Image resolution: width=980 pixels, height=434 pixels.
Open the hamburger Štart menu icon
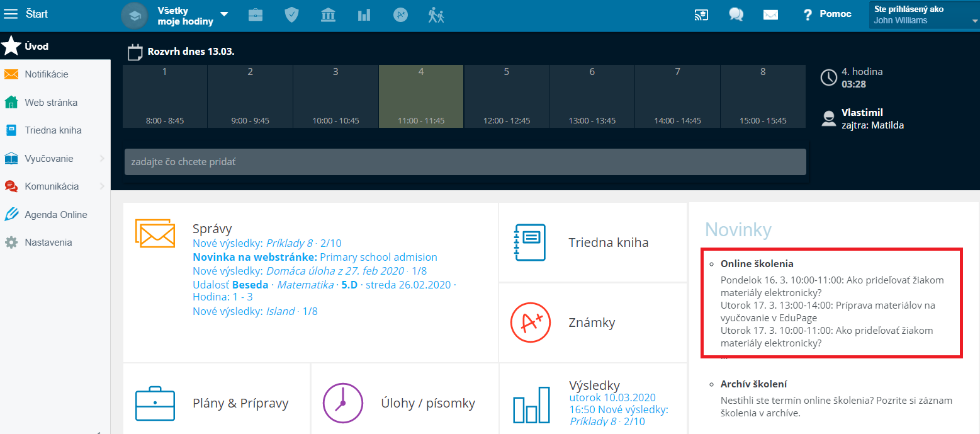pos(11,14)
